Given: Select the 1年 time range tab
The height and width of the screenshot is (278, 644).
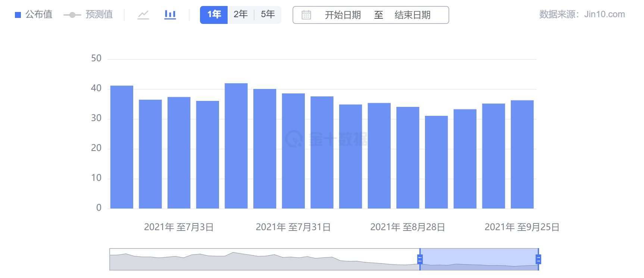Looking at the screenshot, I should (214, 15).
